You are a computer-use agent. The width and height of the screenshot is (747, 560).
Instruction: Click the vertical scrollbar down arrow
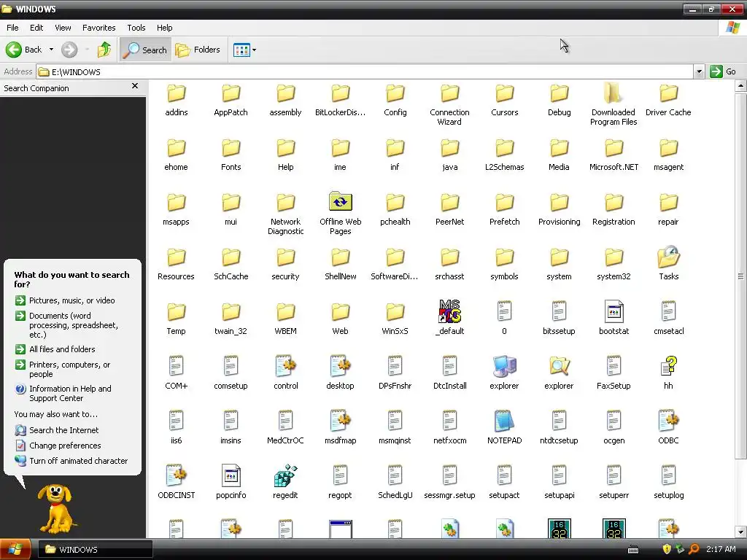pos(741,532)
